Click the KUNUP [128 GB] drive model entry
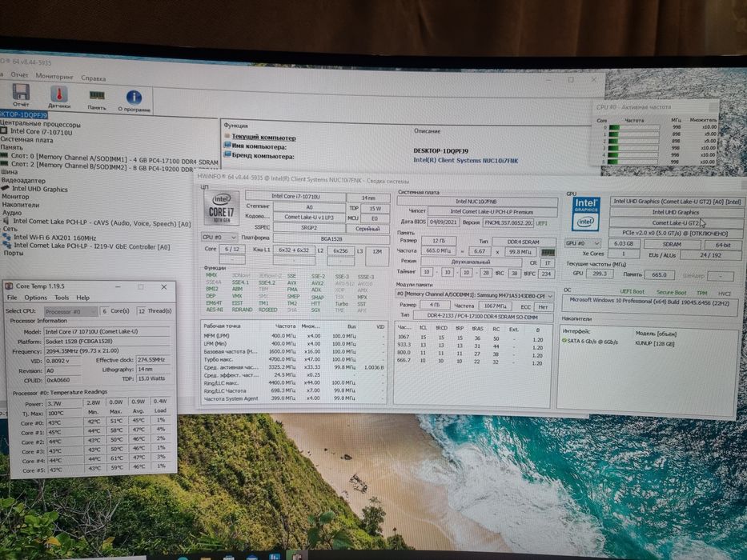This screenshot has height=560, width=747. [x=655, y=343]
